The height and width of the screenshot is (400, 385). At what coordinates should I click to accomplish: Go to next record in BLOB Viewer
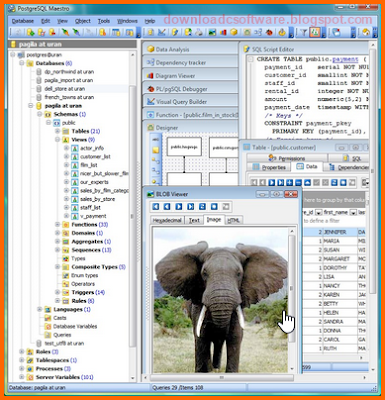[179, 207]
